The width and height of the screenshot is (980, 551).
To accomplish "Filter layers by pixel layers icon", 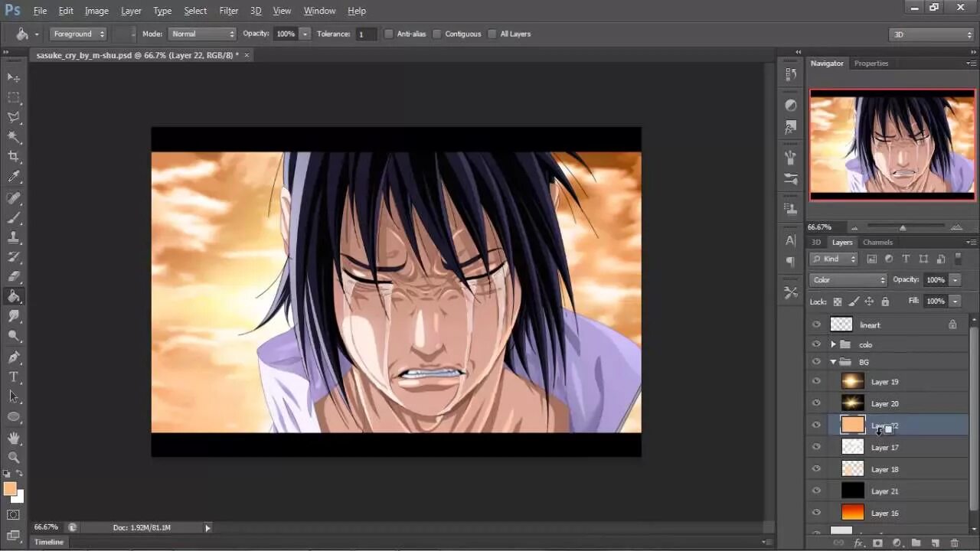I will point(872,259).
